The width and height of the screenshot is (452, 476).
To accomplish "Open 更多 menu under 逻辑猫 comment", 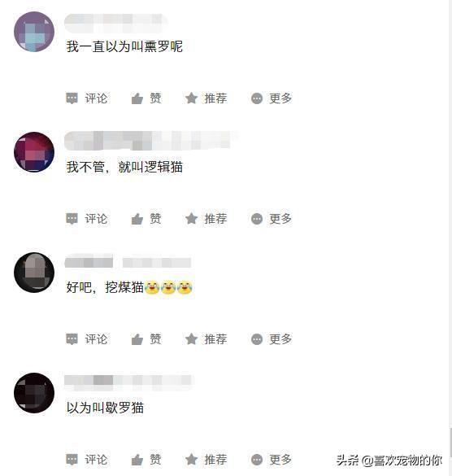I will 257,219.
